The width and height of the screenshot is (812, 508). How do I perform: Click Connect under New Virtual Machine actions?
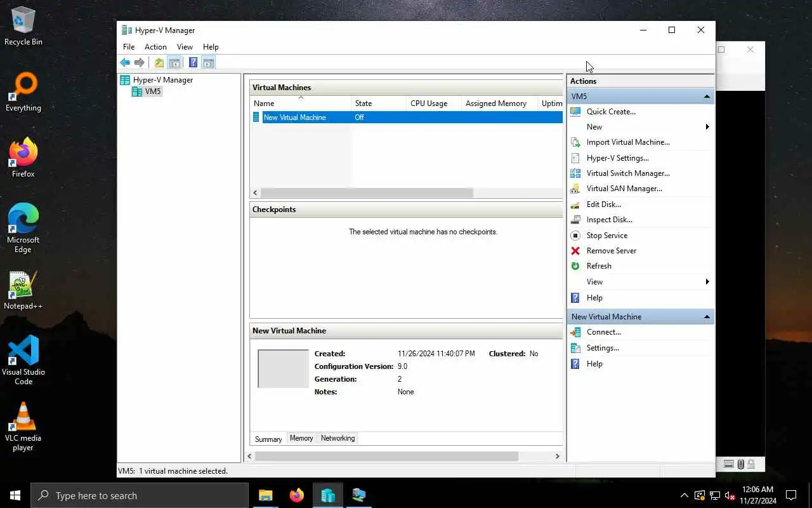coord(603,332)
